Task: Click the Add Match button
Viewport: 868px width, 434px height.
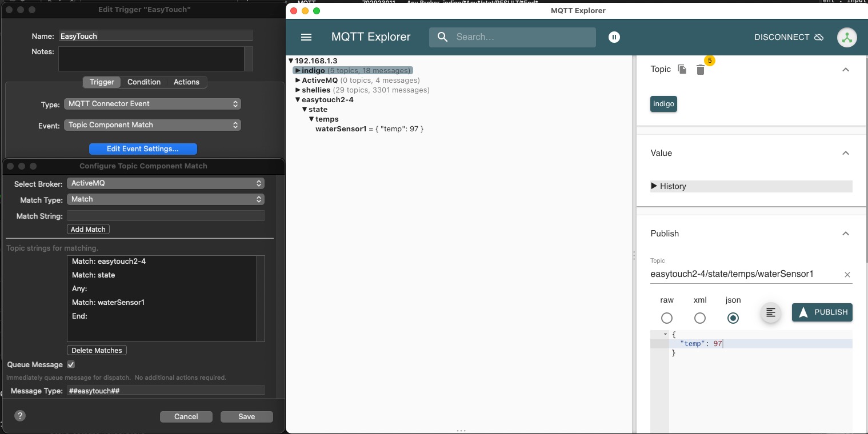Action: (x=88, y=229)
